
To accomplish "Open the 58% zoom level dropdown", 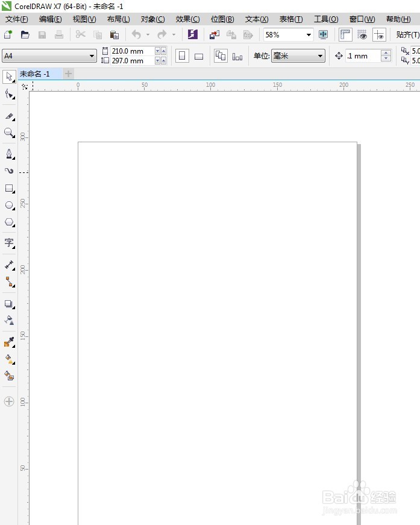I will [x=309, y=34].
